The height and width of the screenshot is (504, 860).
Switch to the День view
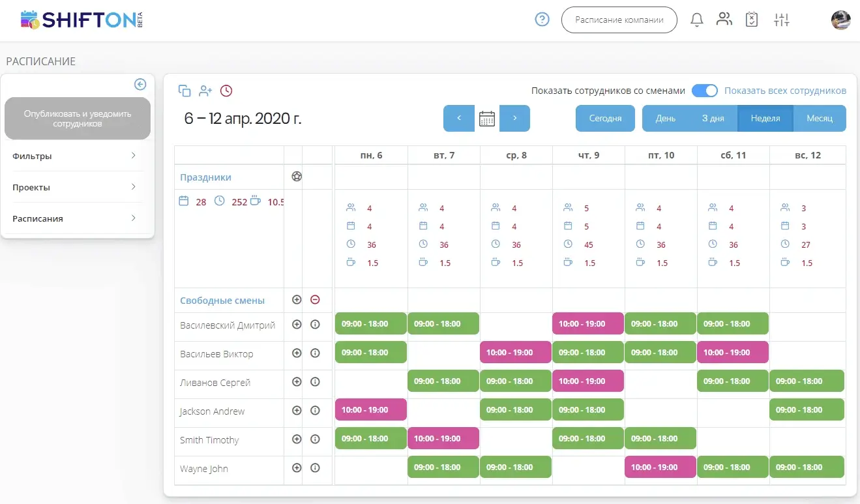665,119
